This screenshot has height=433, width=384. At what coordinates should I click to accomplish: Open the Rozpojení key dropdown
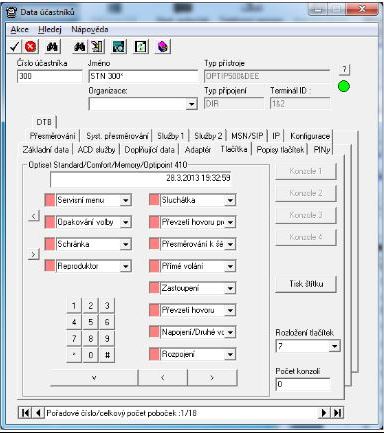tap(230, 354)
